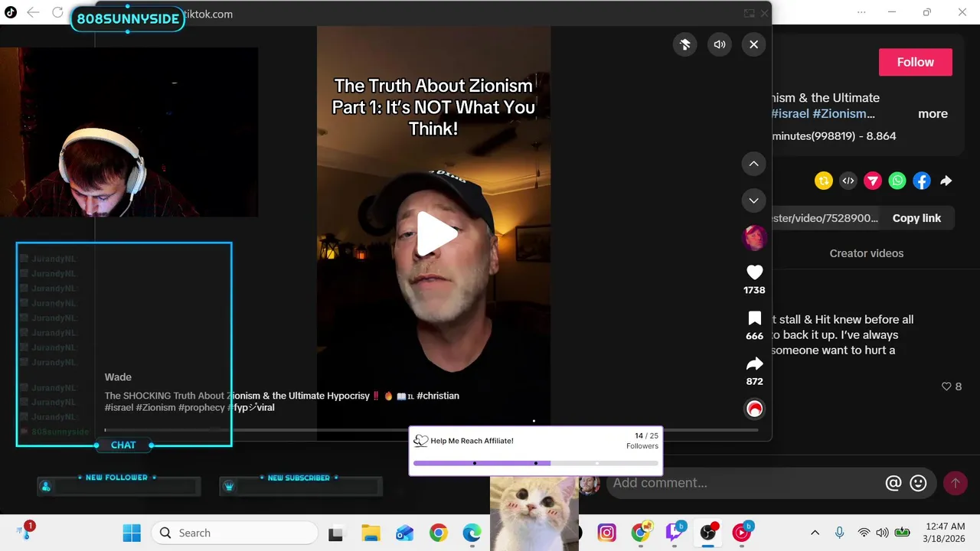Image resolution: width=980 pixels, height=551 pixels.
Task: Share to Facebook
Action: (922, 181)
